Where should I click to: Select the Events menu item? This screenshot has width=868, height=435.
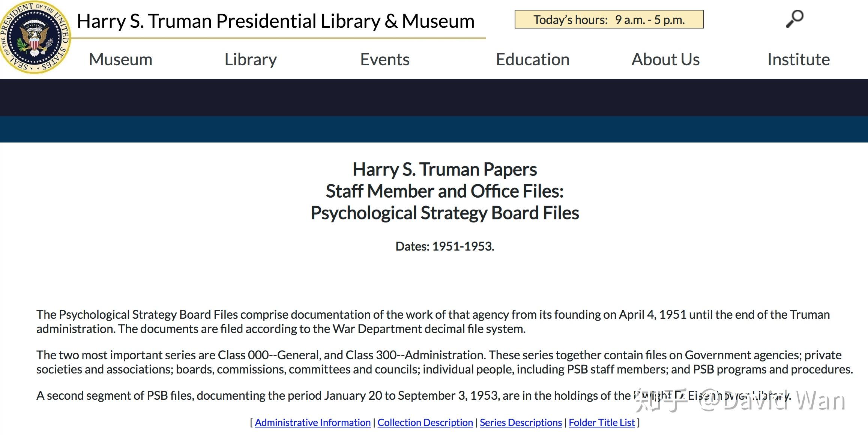click(x=384, y=60)
